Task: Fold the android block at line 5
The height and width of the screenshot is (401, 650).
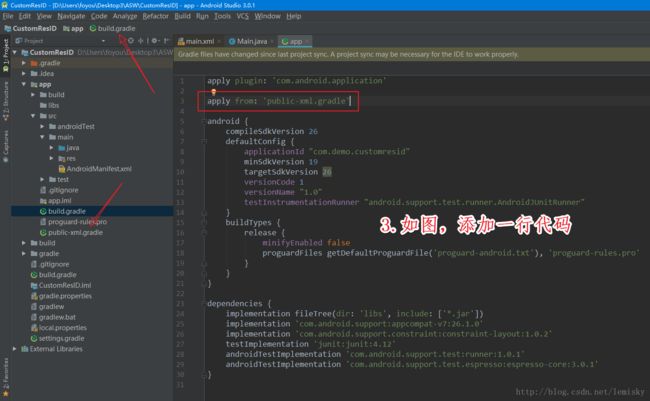Action: (x=204, y=121)
